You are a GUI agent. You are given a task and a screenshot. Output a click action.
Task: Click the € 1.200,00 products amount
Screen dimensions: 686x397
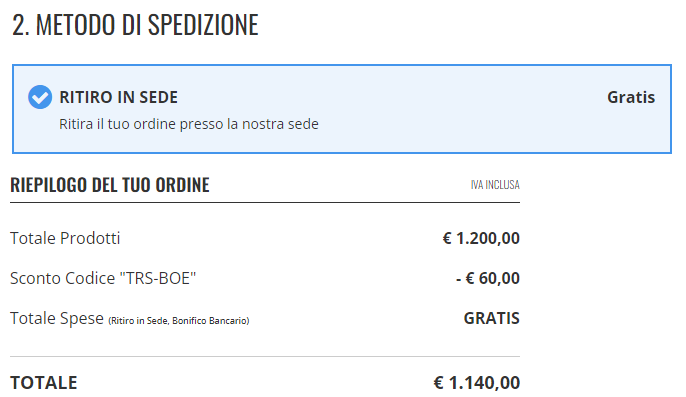pos(481,238)
